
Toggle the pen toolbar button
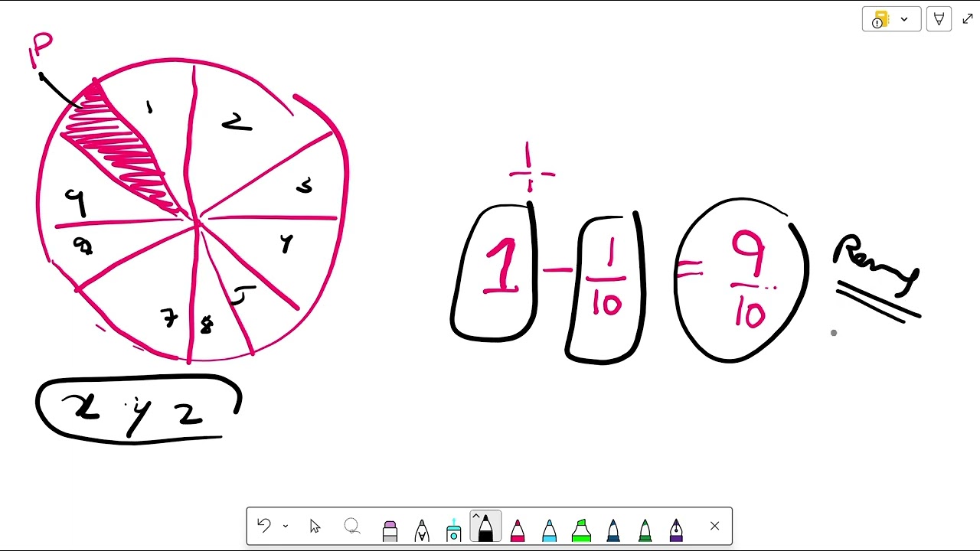click(939, 19)
